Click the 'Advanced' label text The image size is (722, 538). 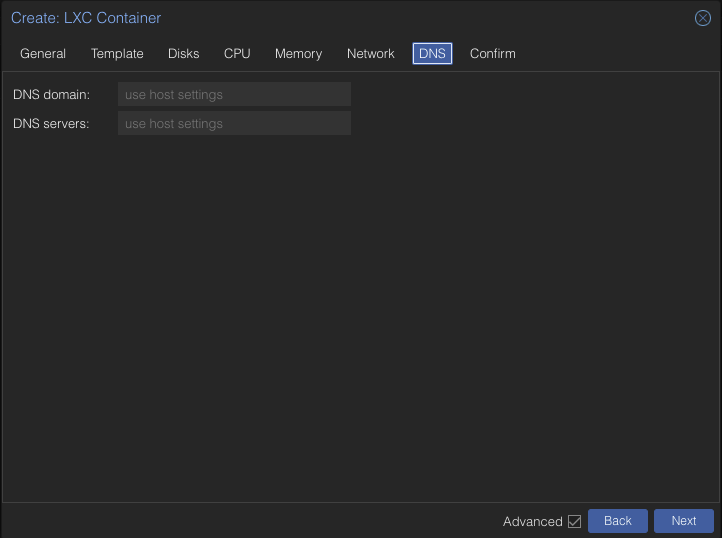[x=532, y=521]
